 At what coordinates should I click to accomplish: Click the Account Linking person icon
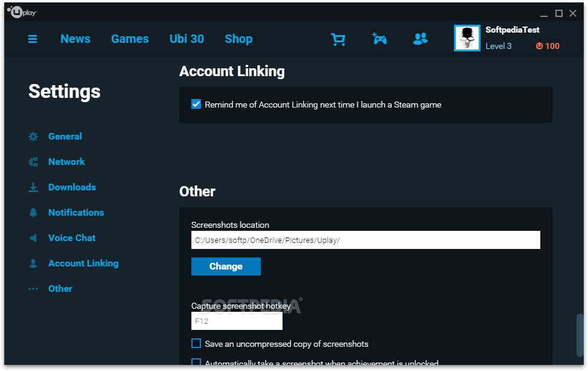click(33, 263)
